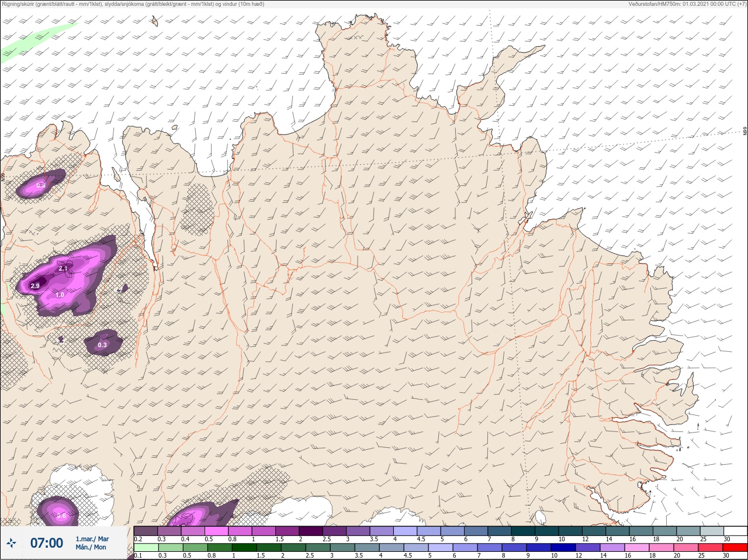Click the white 30 swatch in upper legend

735,531
